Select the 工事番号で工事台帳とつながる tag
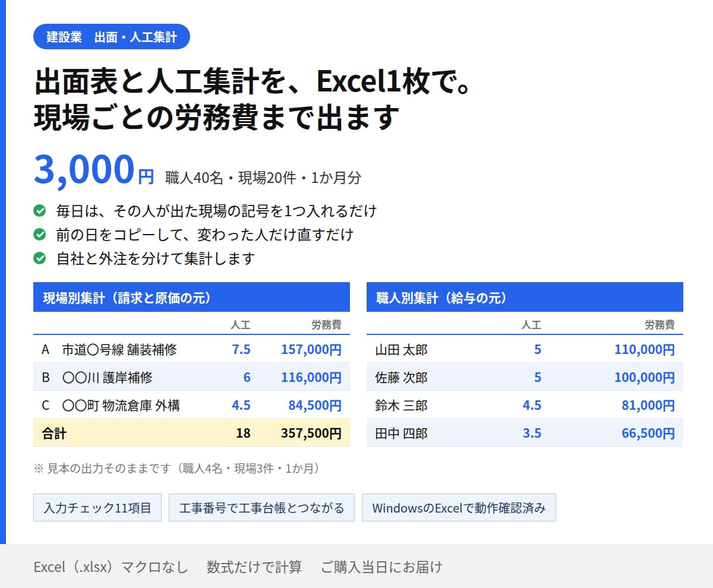 (261, 508)
